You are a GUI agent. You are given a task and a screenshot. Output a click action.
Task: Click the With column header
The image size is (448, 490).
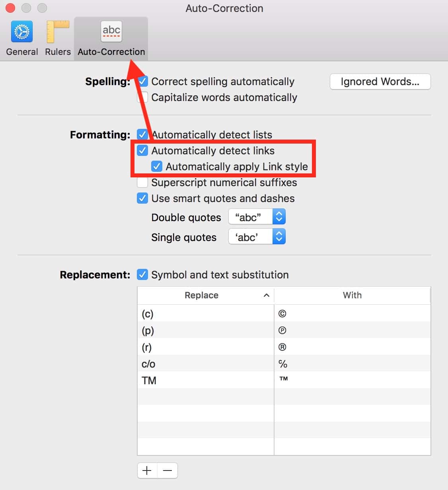[x=352, y=295]
